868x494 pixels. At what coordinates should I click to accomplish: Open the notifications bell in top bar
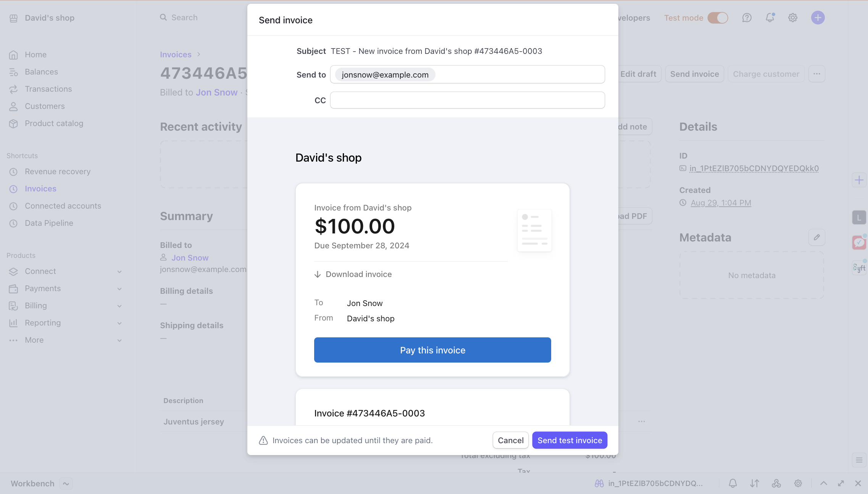[x=770, y=18]
